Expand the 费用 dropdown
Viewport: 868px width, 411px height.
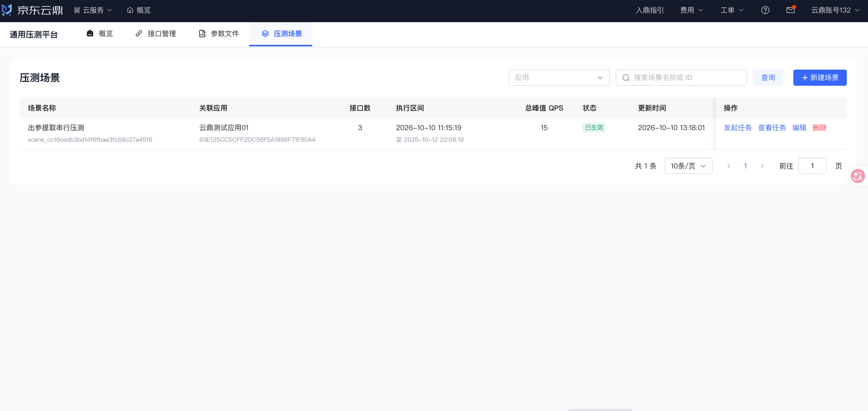click(691, 10)
